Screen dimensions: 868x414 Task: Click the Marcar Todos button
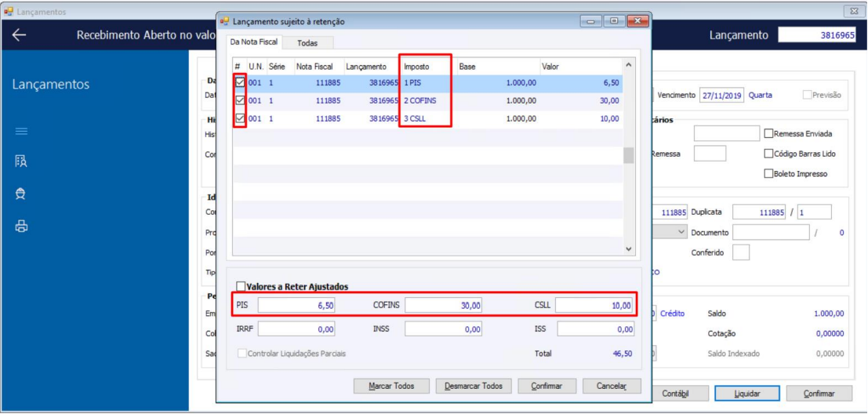391,386
